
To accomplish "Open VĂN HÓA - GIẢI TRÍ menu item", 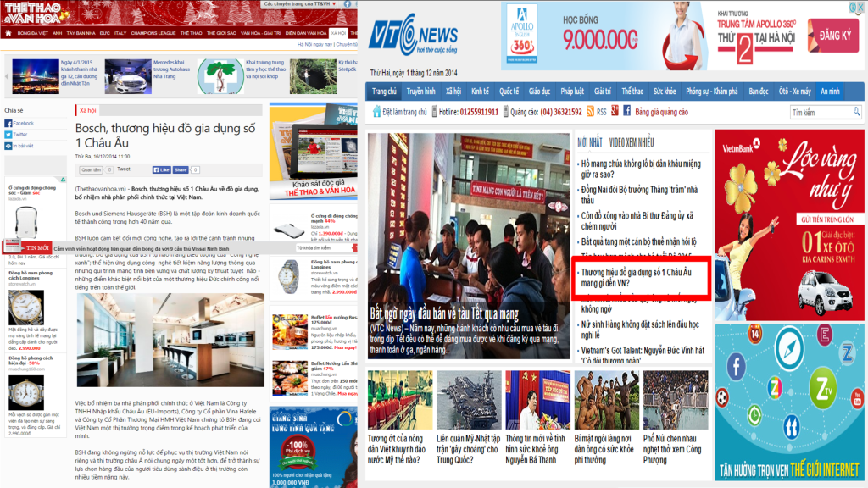I will click(x=261, y=33).
